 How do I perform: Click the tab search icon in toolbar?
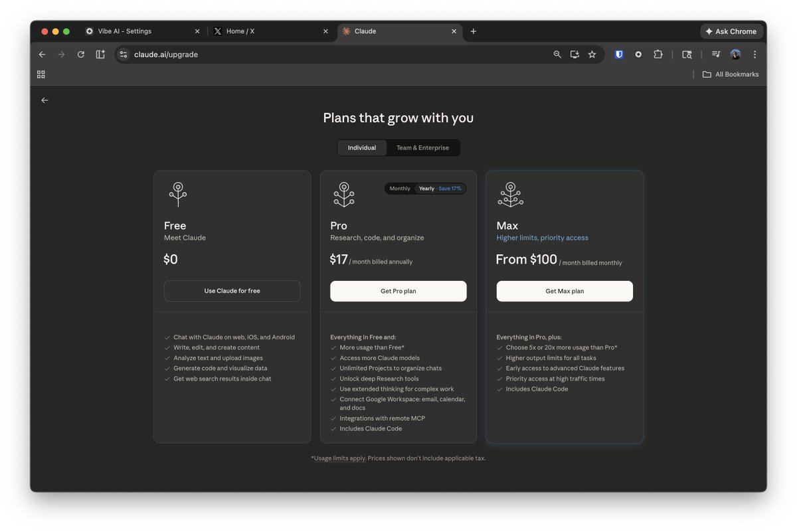(687, 54)
